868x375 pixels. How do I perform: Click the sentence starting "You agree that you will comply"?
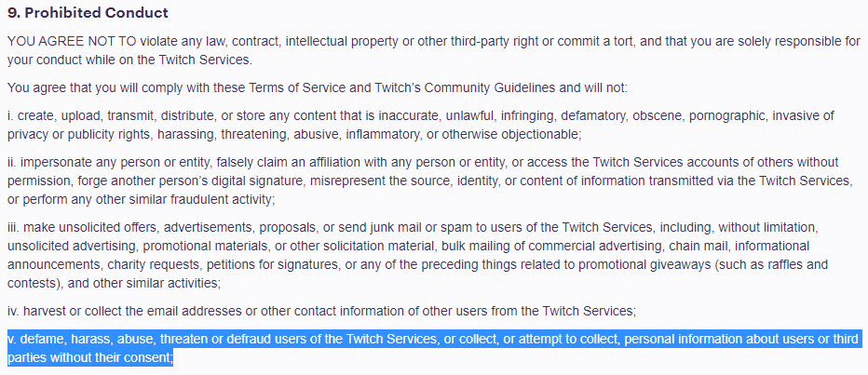[x=317, y=87]
